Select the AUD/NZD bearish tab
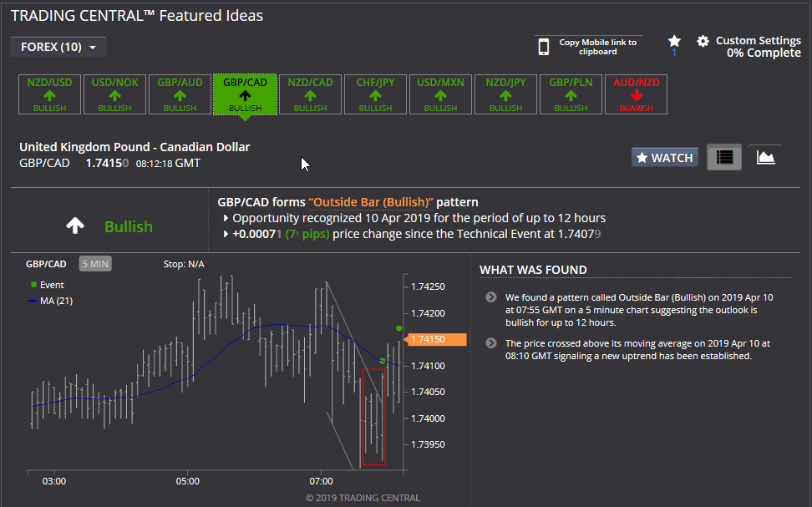 pyautogui.click(x=636, y=94)
